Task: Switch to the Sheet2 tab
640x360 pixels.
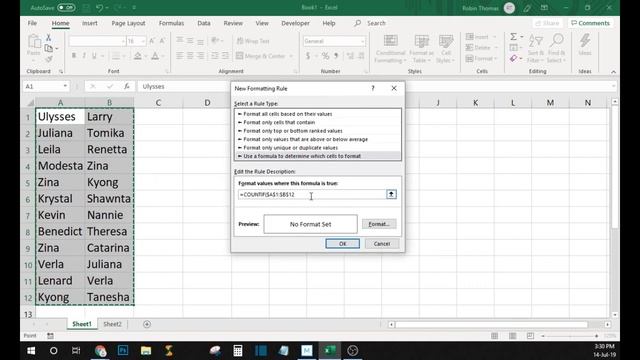Action: click(112, 324)
